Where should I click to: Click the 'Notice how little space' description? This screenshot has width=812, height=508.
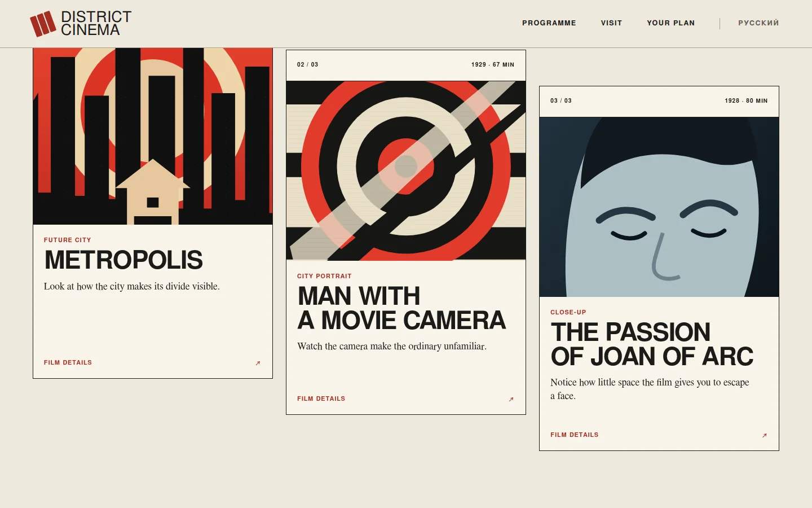click(x=650, y=389)
